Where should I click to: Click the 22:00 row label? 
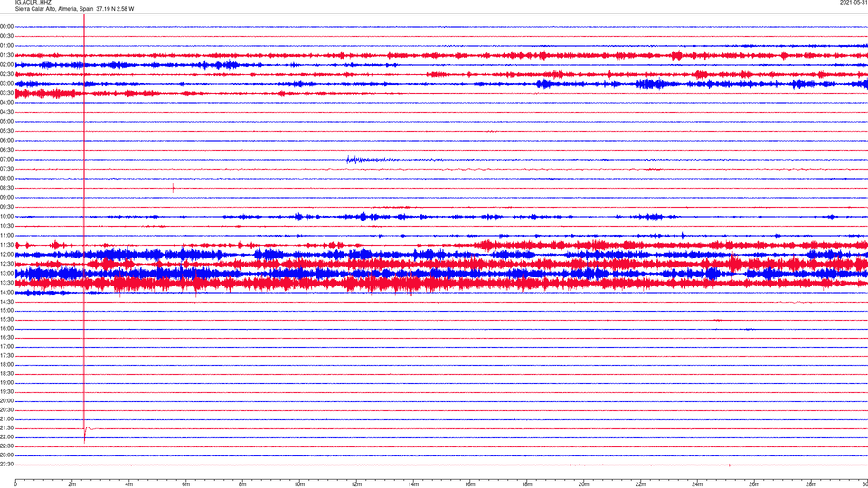click(x=6, y=437)
